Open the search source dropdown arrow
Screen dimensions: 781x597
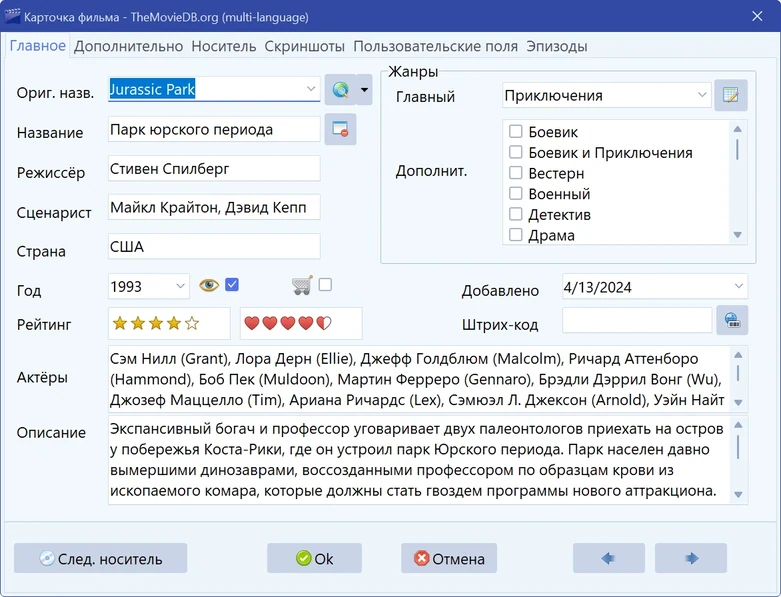365,90
